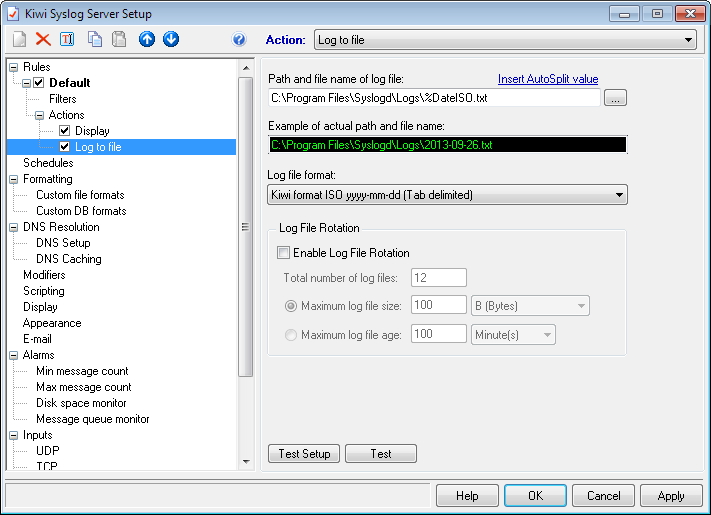The width and height of the screenshot is (711, 515).
Task: Click the Copy toolbar icon
Action: pyautogui.click(x=95, y=40)
